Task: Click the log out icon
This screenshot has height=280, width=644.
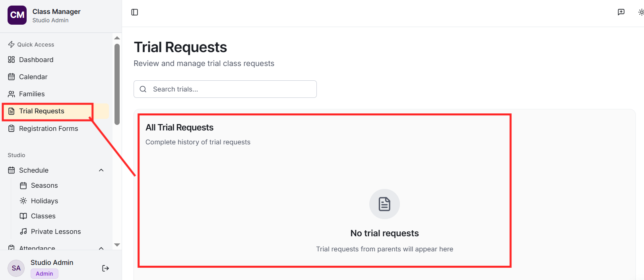Action: (x=105, y=268)
